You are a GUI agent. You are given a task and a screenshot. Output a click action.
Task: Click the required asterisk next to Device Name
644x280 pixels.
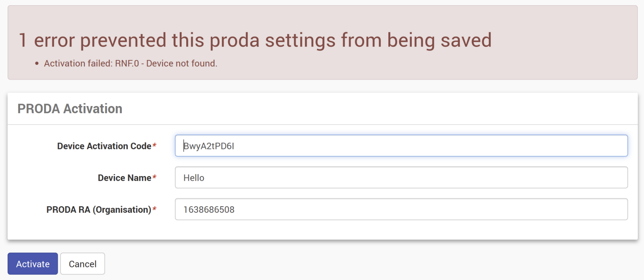click(x=155, y=177)
